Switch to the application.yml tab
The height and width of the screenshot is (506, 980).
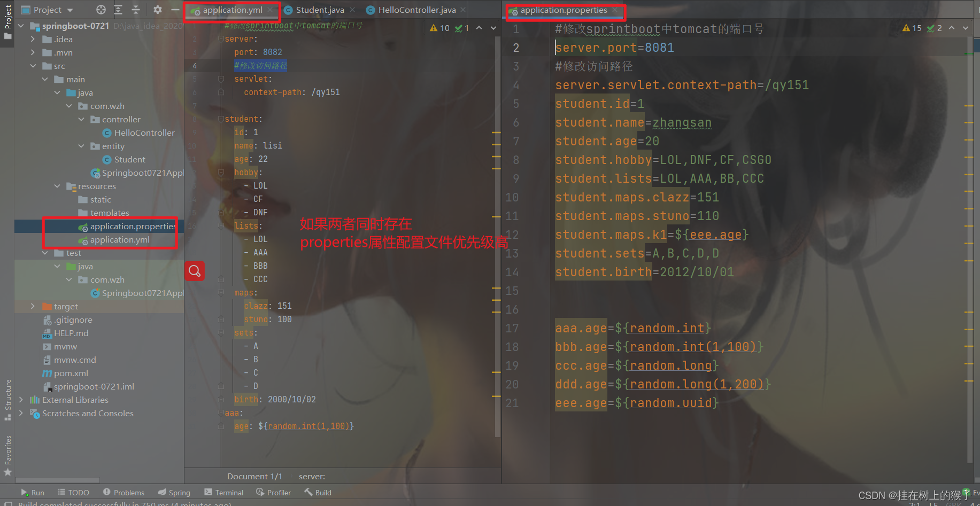[233, 10]
